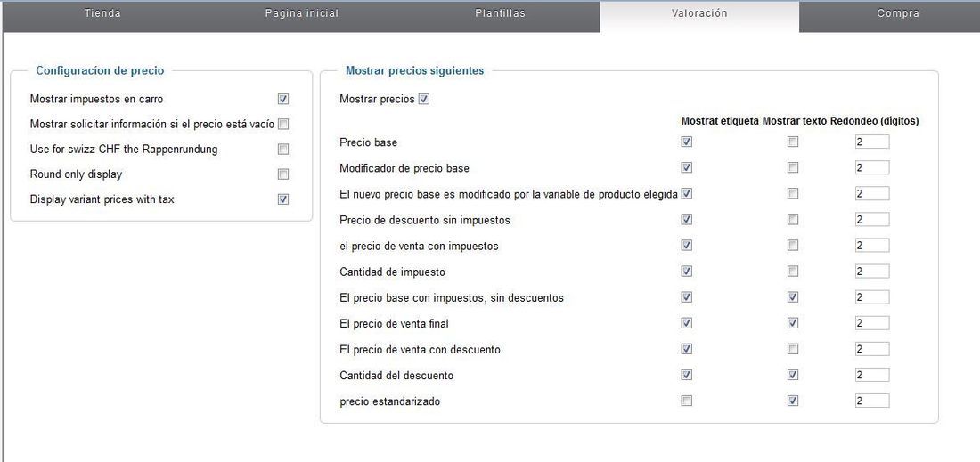Screen dimensions: 980x462
Task: Uncheck Mostrar texto for precio de venta final
Action: tap(793, 323)
